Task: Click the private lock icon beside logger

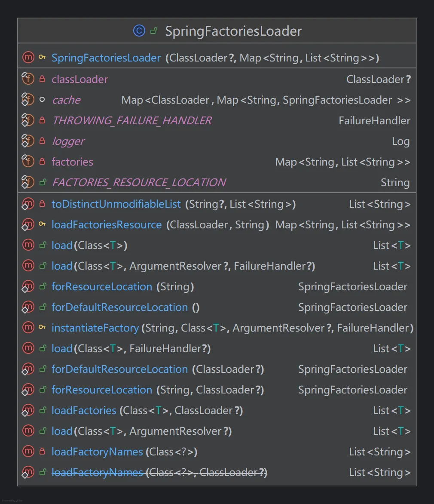Action: 42,141
